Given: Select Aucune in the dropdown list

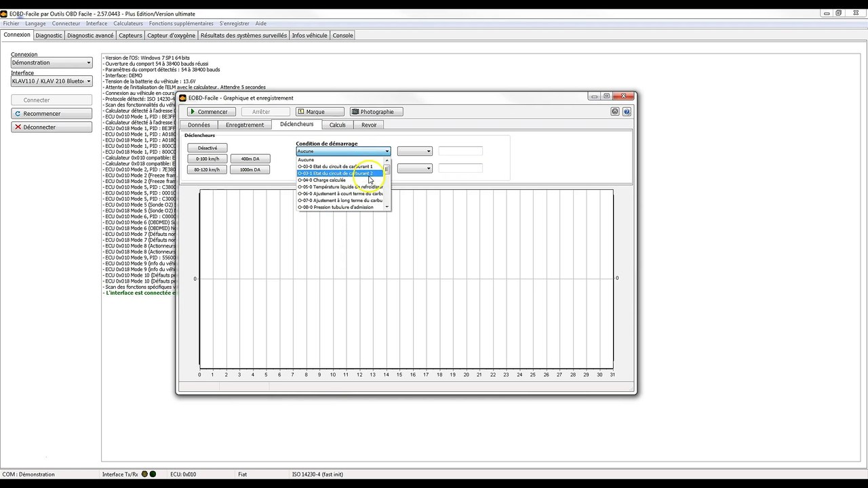Looking at the screenshot, I should point(340,160).
